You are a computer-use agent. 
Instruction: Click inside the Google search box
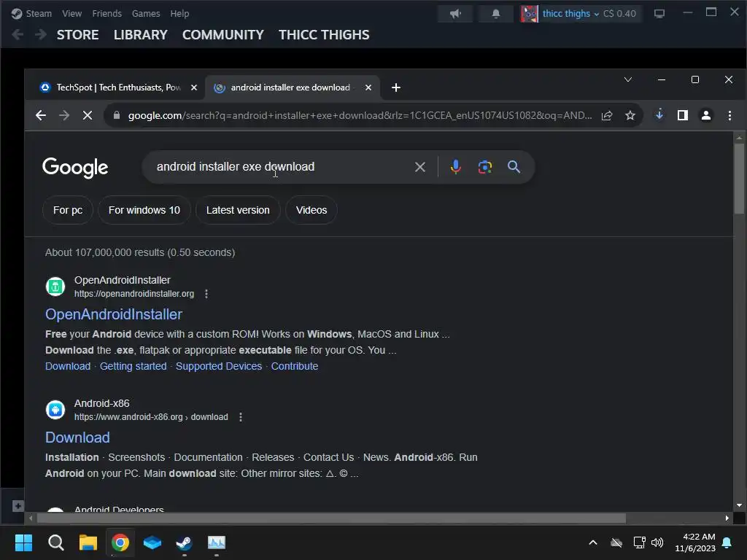281,167
